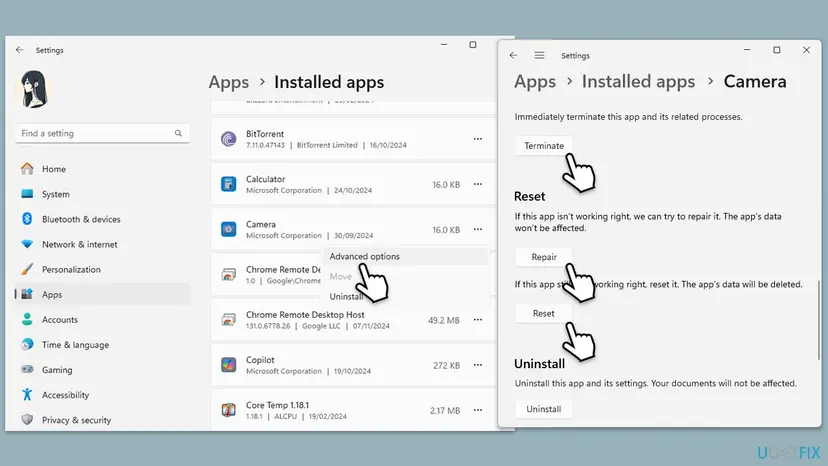Image resolution: width=828 pixels, height=466 pixels.
Task: Focus the Find a setting search box
Action: (102, 133)
